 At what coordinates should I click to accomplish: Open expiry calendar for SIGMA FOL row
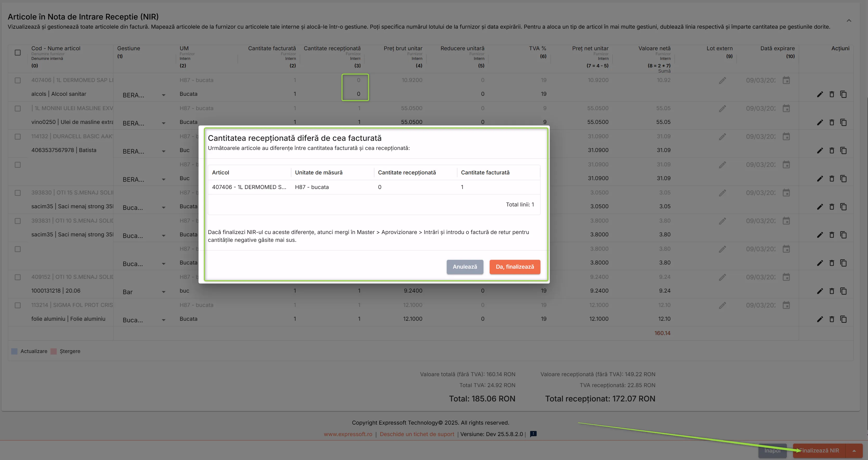(786, 305)
